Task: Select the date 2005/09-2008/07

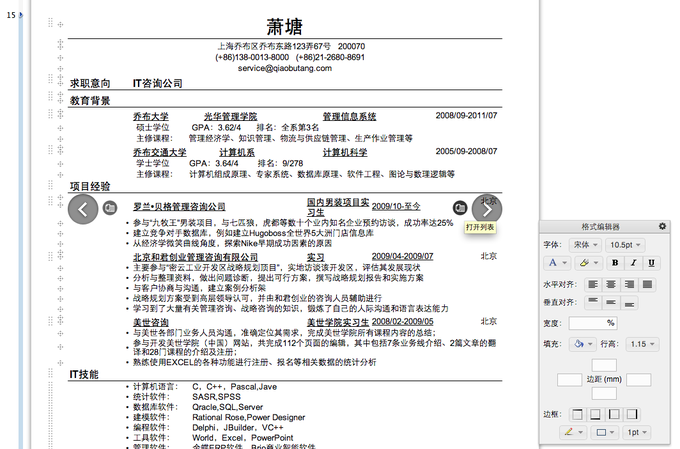Action: (466, 151)
